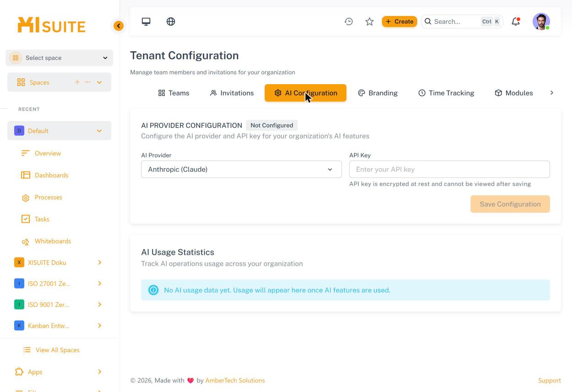Add a new space with the plus icon
This screenshot has height=392, width=572.
point(77,82)
